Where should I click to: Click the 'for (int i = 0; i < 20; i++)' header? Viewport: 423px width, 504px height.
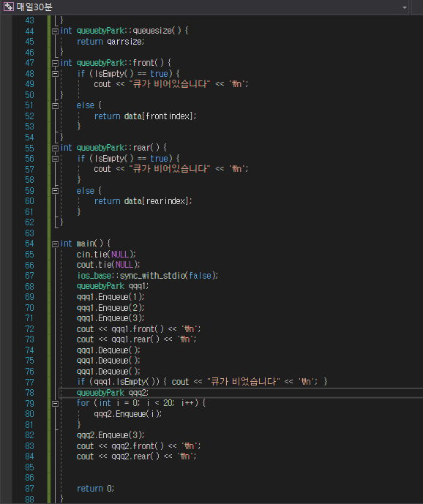coord(141,403)
